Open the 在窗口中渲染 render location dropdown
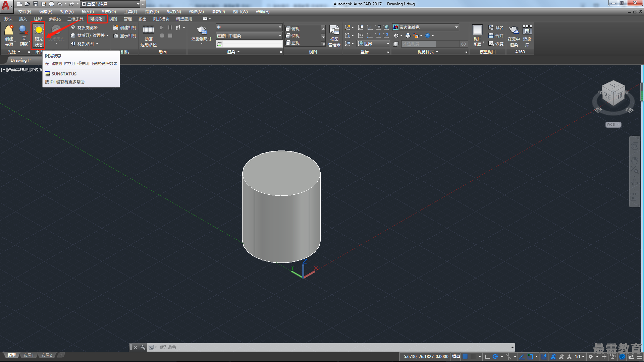This screenshot has width=644, height=362. (x=249, y=36)
